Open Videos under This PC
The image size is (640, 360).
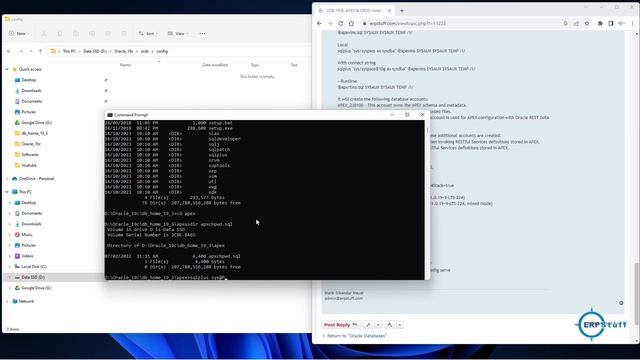tap(27, 256)
